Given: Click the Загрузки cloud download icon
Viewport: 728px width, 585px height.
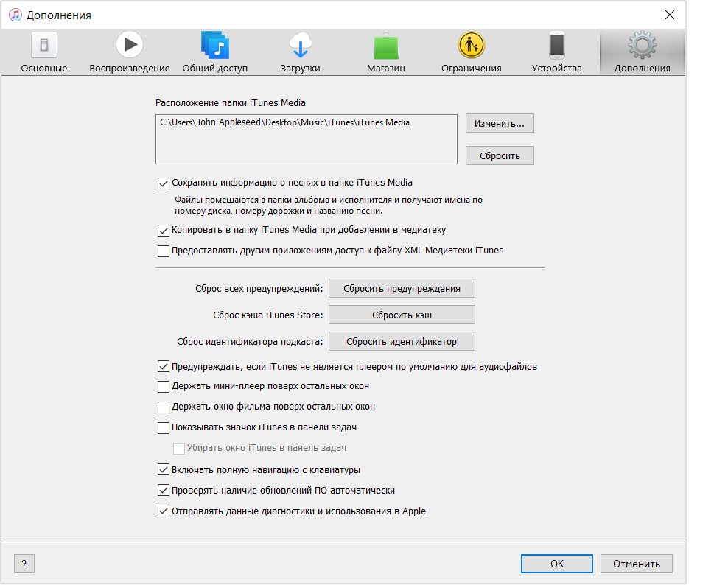Looking at the screenshot, I should (300, 46).
